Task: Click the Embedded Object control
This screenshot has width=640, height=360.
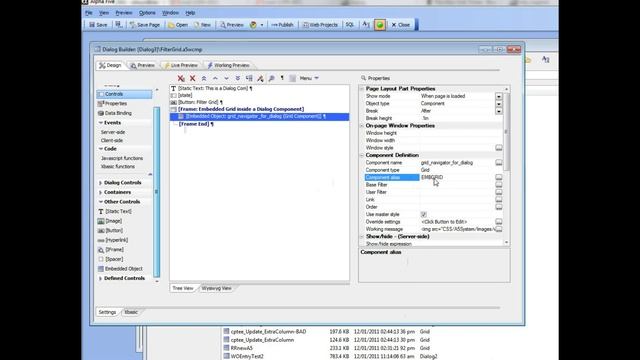Action: tap(120, 269)
